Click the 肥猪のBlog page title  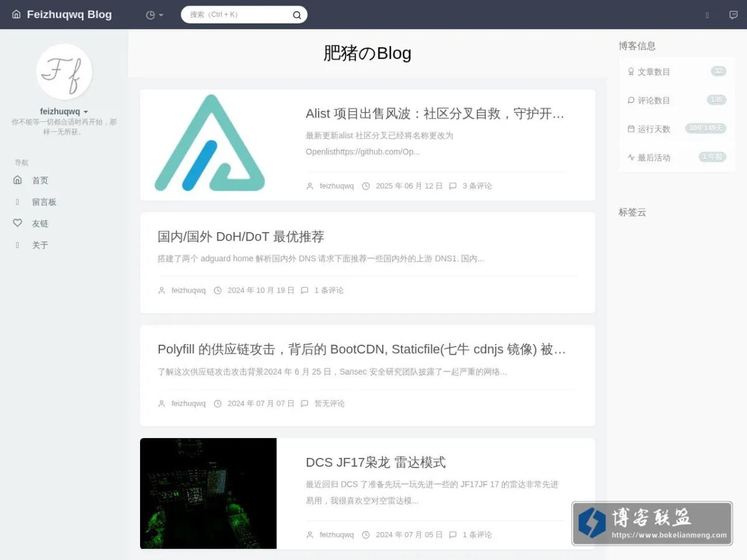367,54
